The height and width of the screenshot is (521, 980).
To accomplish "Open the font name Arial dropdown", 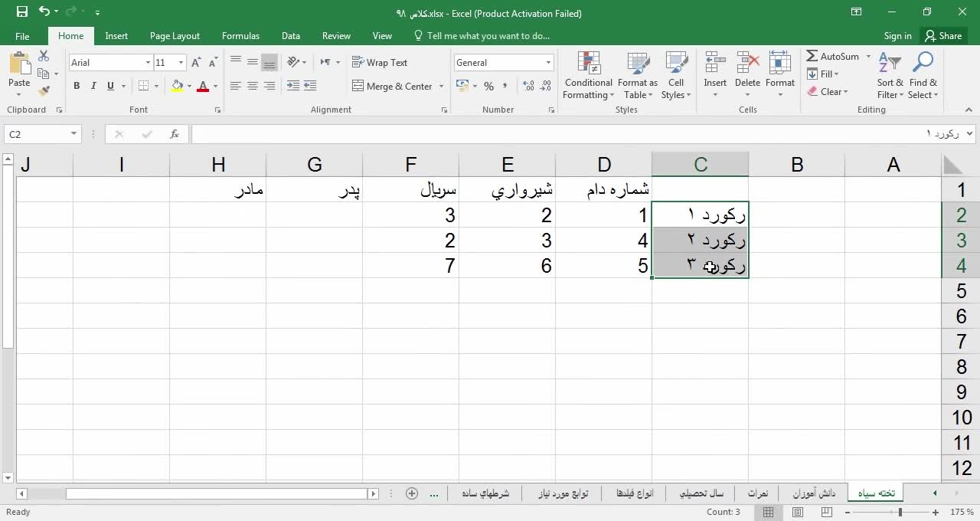I will (148, 63).
